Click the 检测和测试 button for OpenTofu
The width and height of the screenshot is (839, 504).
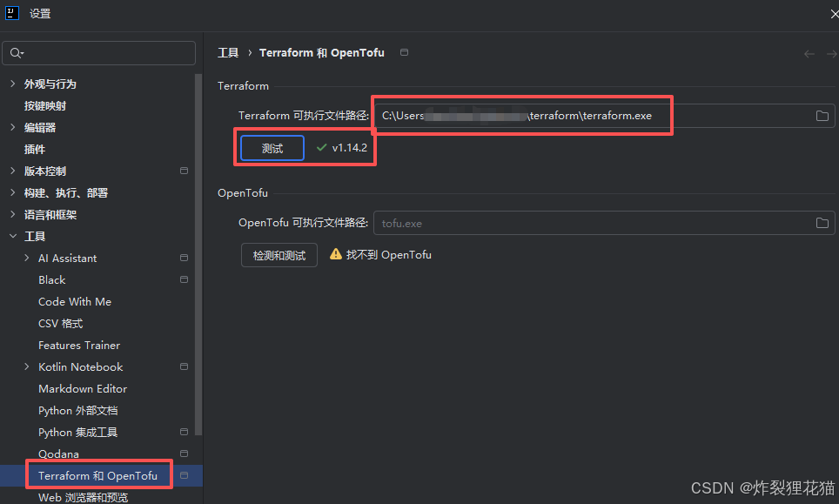tap(279, 255)
